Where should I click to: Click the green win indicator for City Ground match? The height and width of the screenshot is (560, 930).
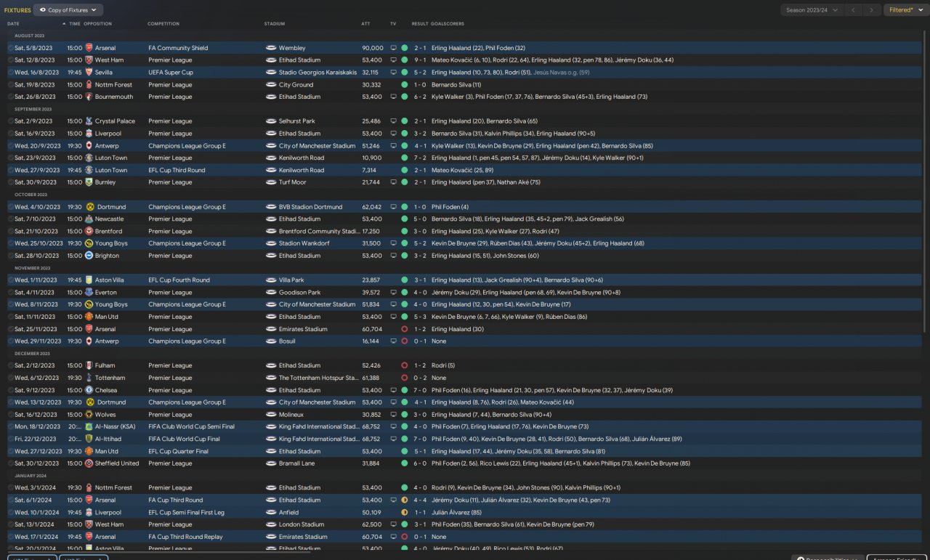tap(404, 85)
